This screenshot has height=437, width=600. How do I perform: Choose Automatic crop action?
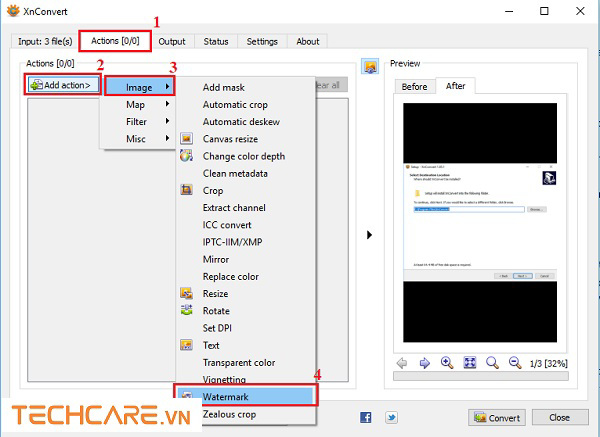pyautogui.click(x=246, y=104)
